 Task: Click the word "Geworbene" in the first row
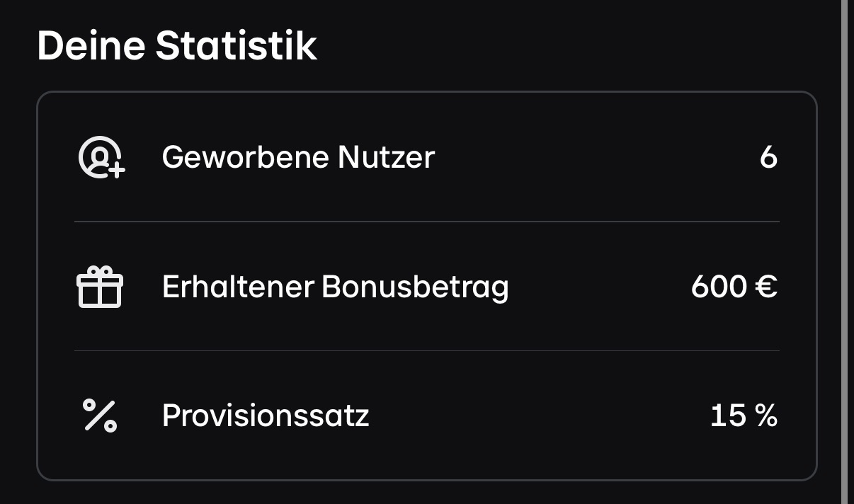(x=245, y=156)
